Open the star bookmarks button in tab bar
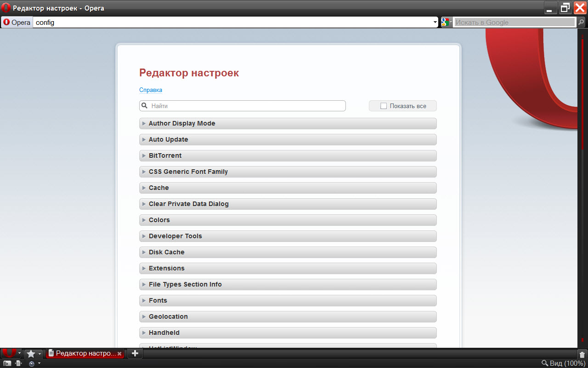Viewport: 588px width, 368px height. [x=31, y=353]
